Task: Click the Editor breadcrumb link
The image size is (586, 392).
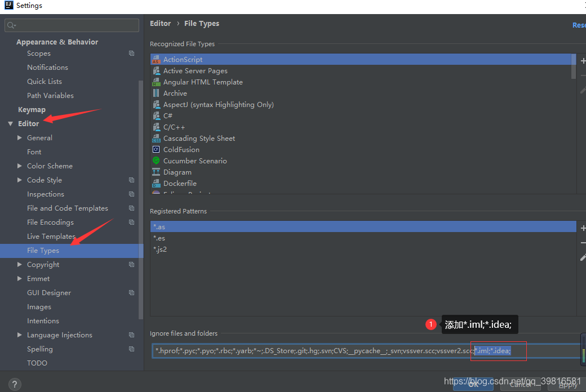Action: click(x=161, y=23)
